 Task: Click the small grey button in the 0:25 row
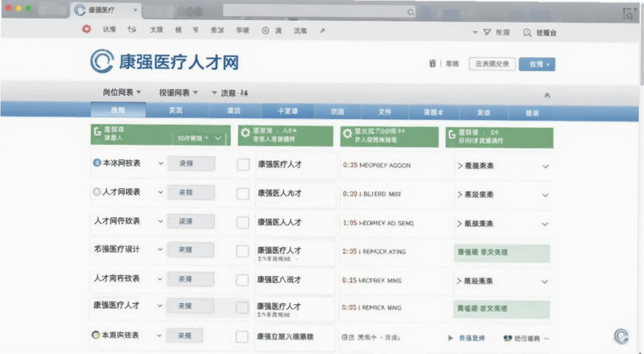pos(192,163)
